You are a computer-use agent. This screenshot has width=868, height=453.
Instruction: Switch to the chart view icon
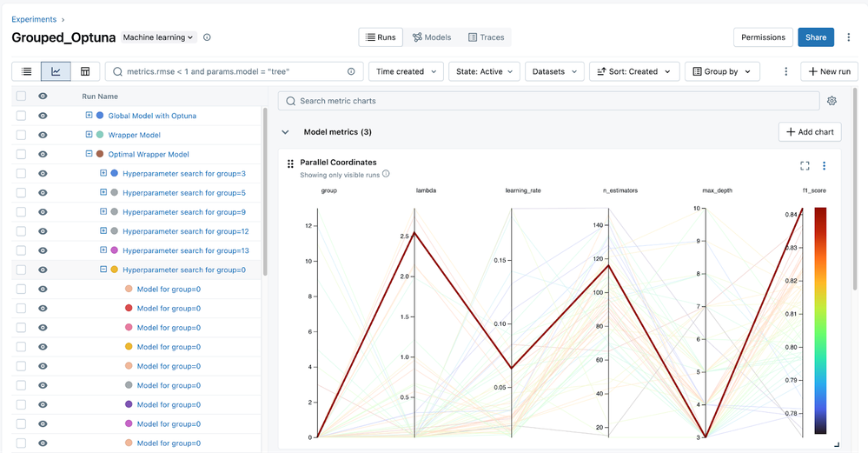[x=56, y=71]
